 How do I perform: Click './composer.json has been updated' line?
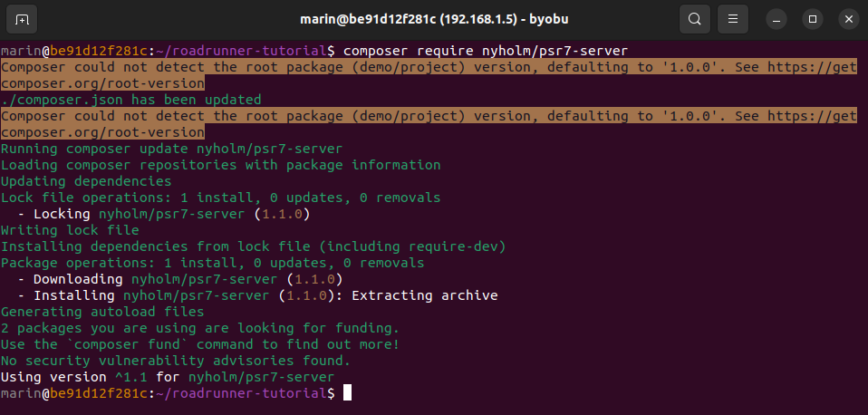pos(131,101)
